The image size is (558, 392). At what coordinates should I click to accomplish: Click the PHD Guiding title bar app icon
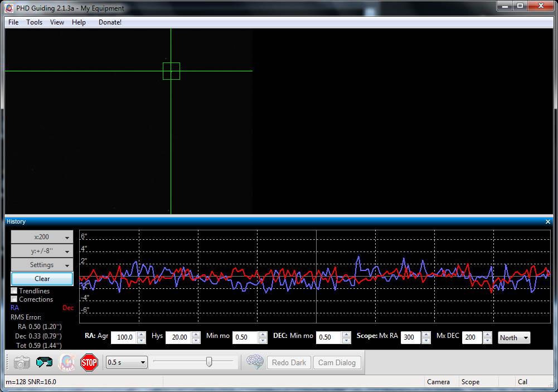(9, 8)
